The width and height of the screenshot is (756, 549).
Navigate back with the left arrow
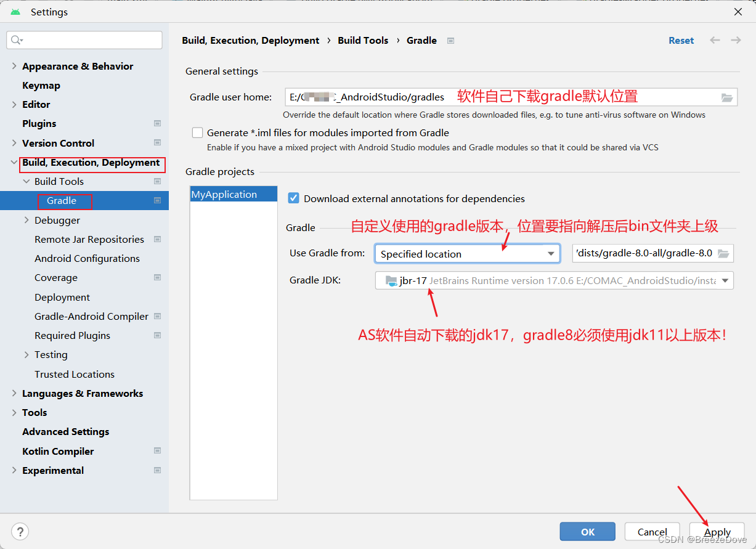click(715, 40)
